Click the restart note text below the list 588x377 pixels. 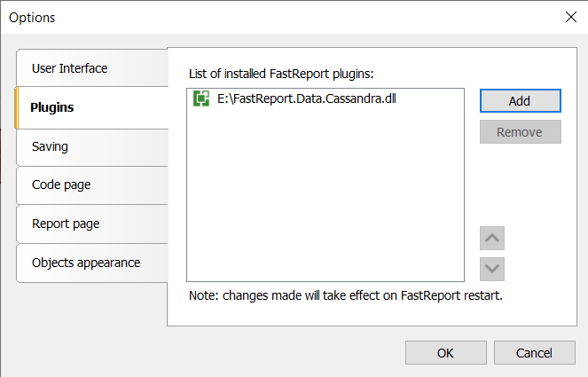click(x=345, y=295)
